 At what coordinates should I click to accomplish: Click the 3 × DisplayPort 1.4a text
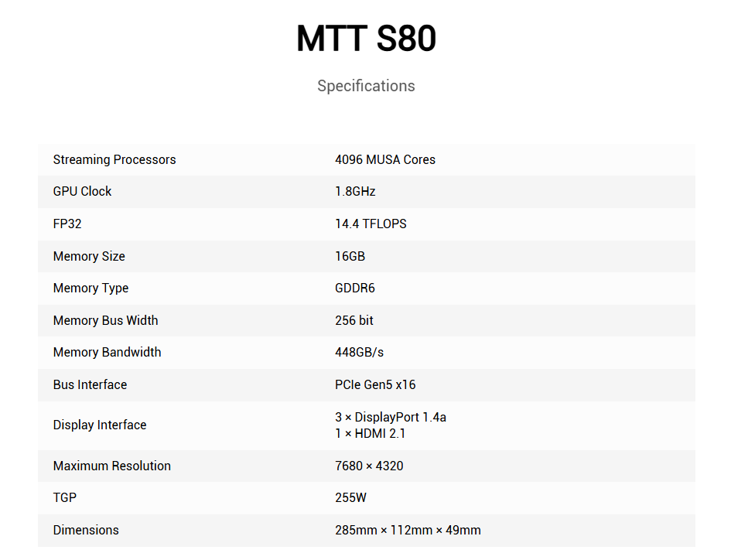click(x=391, y=417)
